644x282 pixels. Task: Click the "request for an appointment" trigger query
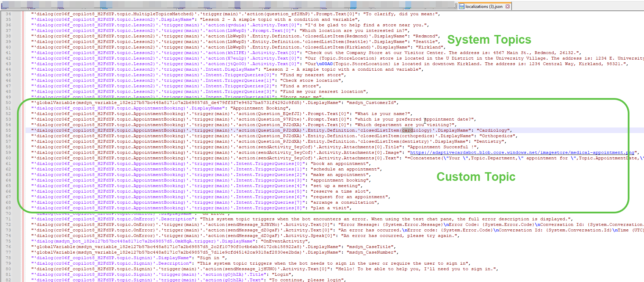[x=349, y=197]
